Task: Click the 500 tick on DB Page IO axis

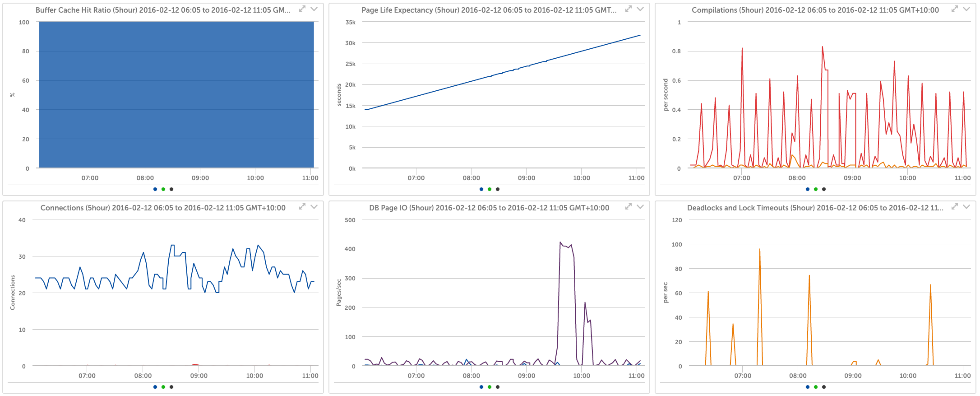Action: [350, 220]
